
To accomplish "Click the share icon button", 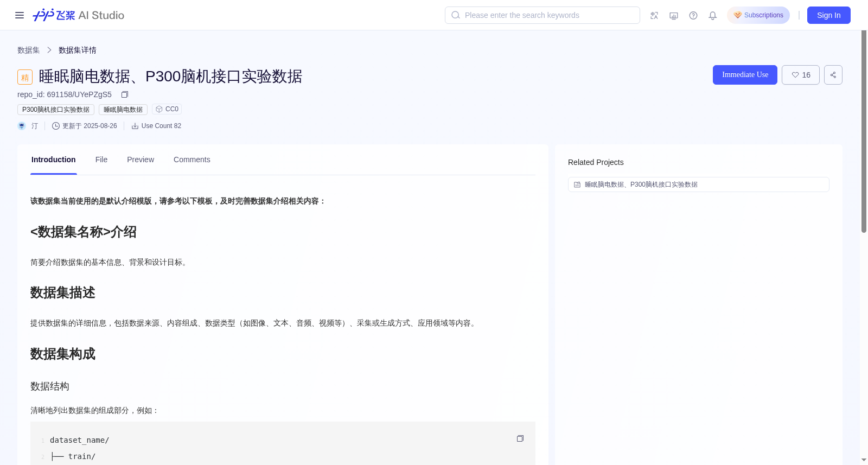I will point(833,75).
